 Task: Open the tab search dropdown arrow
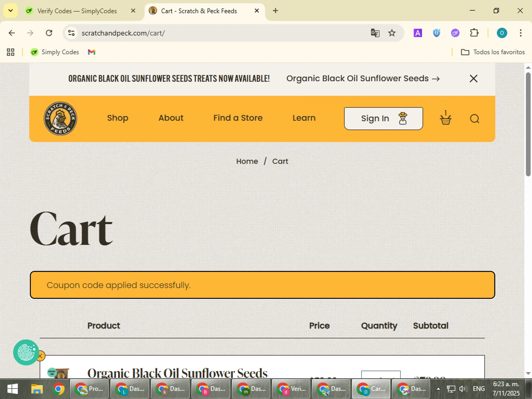[10, 11]
